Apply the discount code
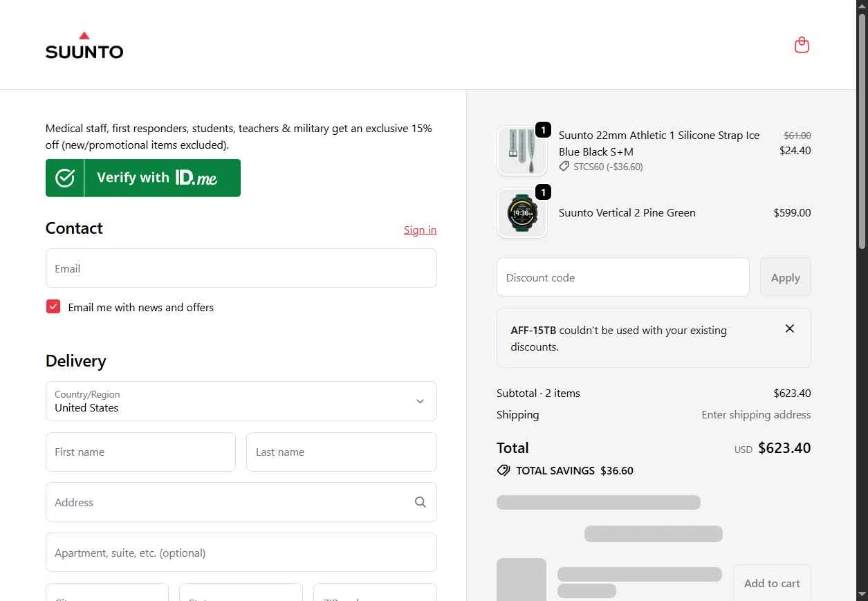The height and width of the screenshot is (601, 868). click(x=786, y=277)
